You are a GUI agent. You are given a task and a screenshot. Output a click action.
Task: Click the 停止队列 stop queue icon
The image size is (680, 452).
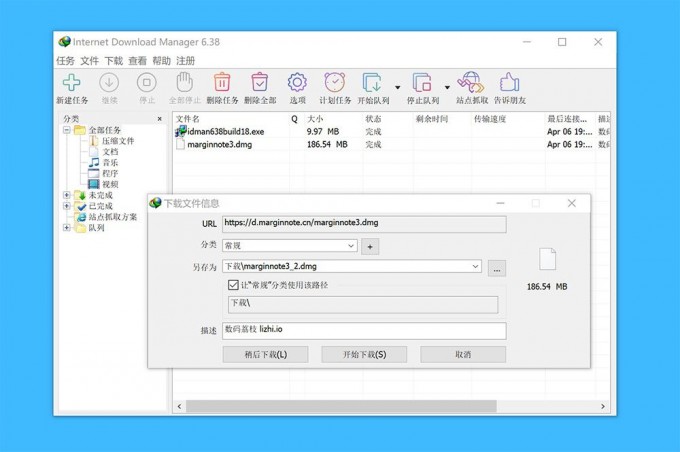422,84
